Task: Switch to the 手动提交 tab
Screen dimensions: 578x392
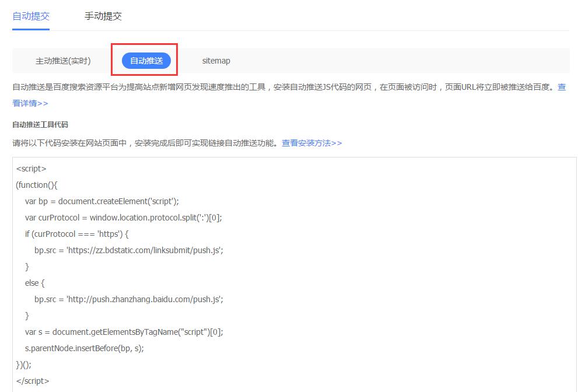Action: (x=103, y=16)
